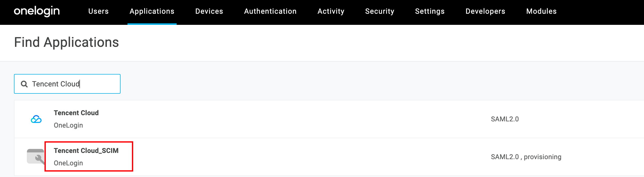The width and height of the screenshot is (644, 177).
Task: Open the Security menu
Action: click(x=379, y=11)
